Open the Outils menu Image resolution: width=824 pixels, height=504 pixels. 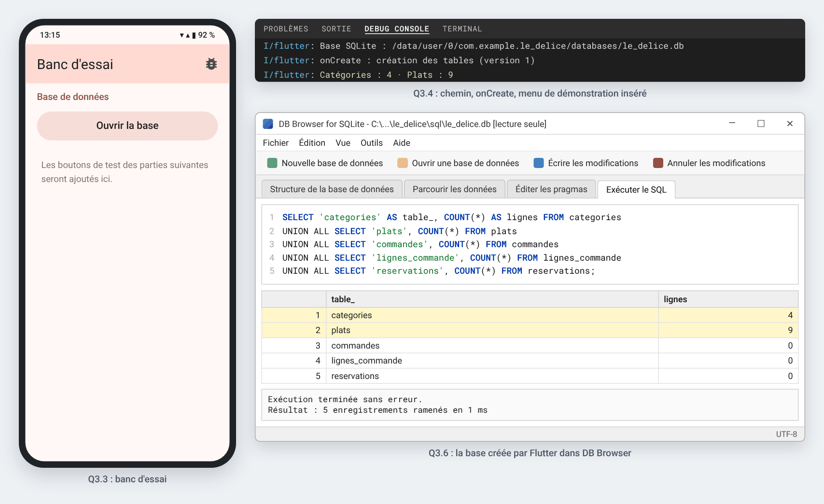[372, 143]
